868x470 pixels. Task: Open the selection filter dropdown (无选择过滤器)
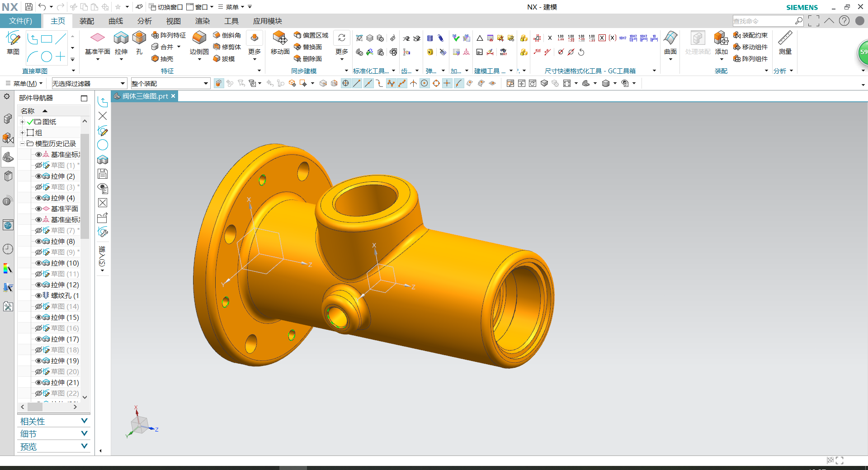pyautogui.click(x=89, y=84)
